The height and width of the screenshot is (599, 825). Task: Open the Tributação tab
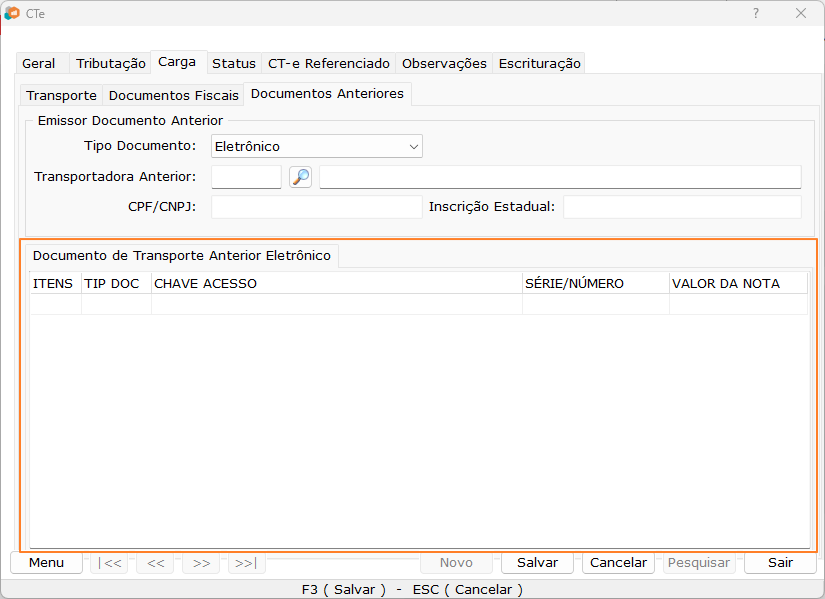pos(110,63)
